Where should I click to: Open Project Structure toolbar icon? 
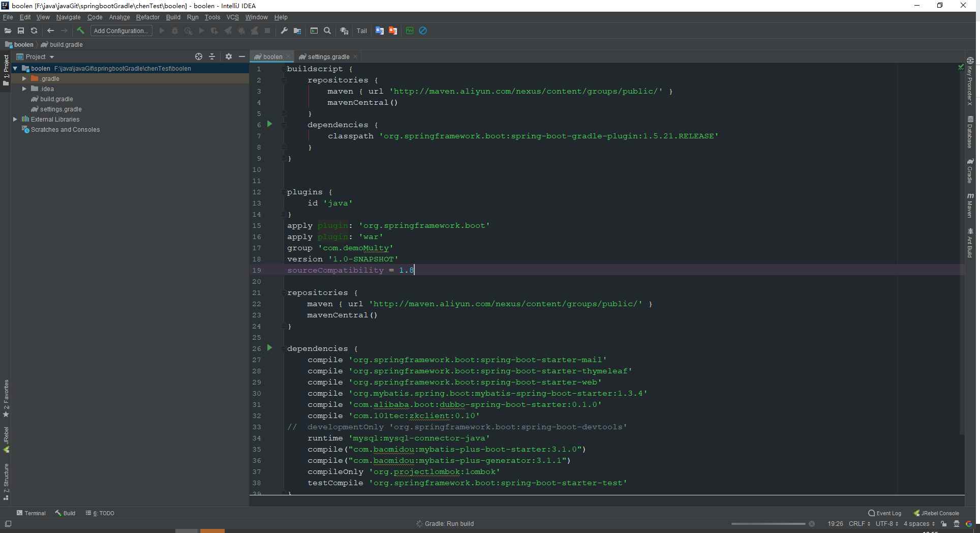coord(297,31)
